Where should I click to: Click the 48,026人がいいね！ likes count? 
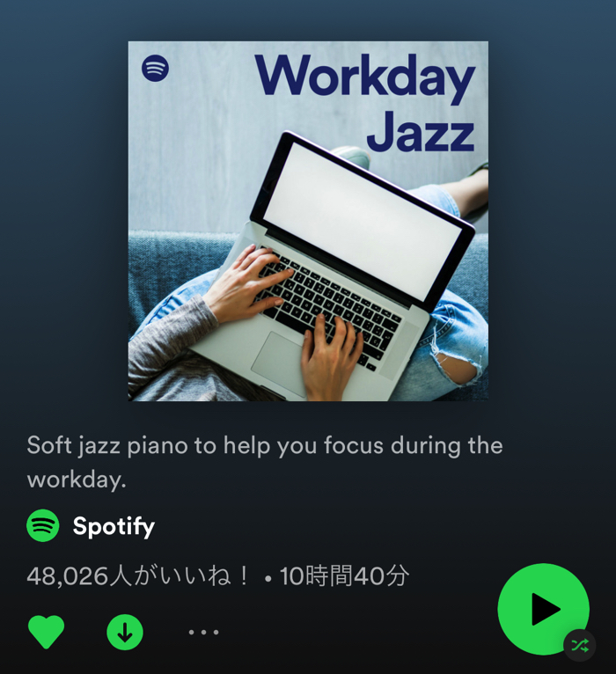[138, 576]
